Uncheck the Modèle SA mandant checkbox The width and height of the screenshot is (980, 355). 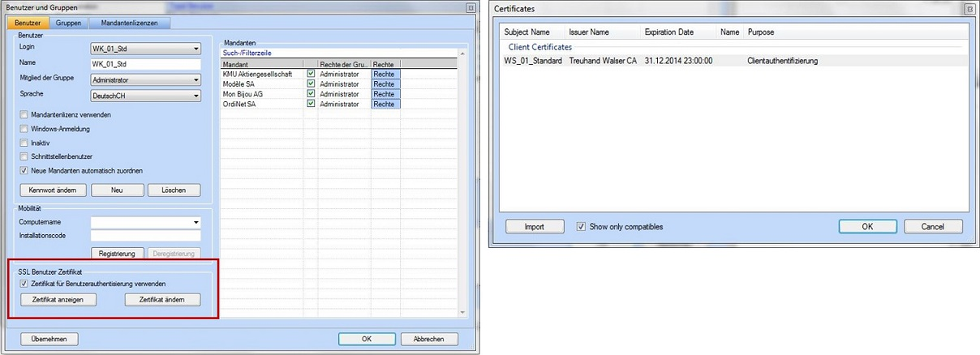point(311,83)
